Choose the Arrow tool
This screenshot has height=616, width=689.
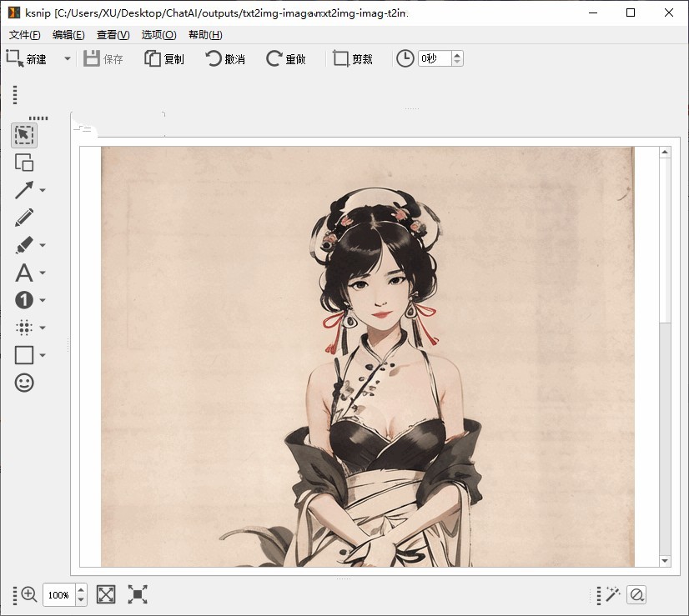(x=23, y=190)
